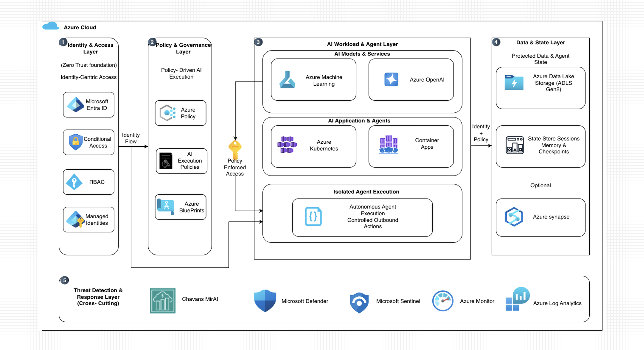Click the AI Workload & Agent Layer heading
The image size is (644, 350).
[362, 44]
